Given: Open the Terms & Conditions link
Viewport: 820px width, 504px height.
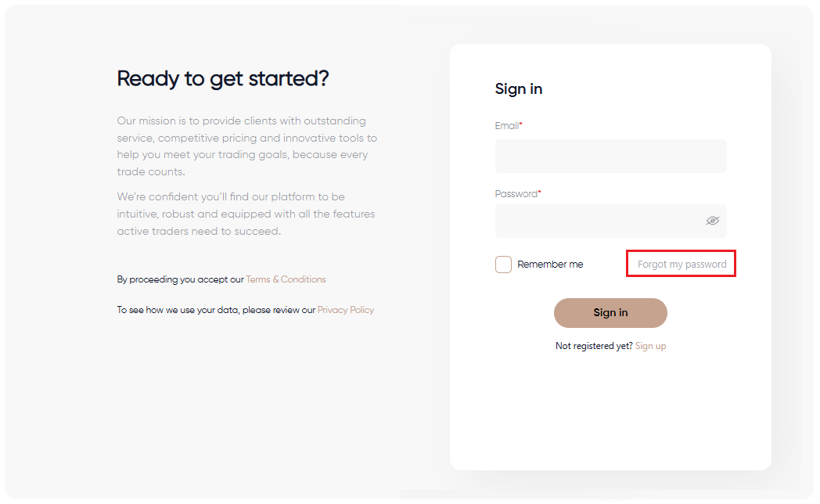Looking at the screenshot, I should [x=286, y=279].
